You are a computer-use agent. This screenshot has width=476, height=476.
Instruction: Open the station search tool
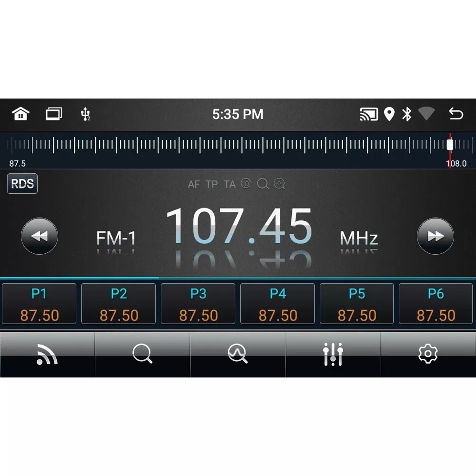coord(142,354)
